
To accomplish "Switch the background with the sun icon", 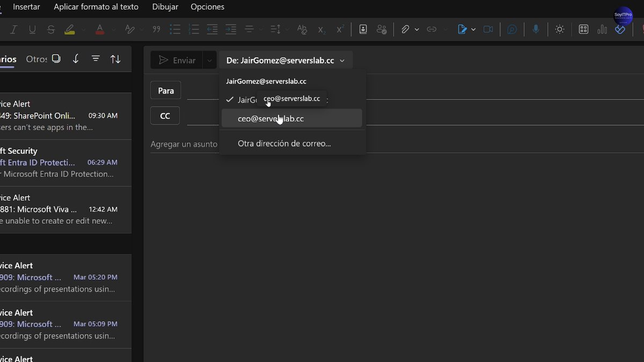I will point(560,29).
